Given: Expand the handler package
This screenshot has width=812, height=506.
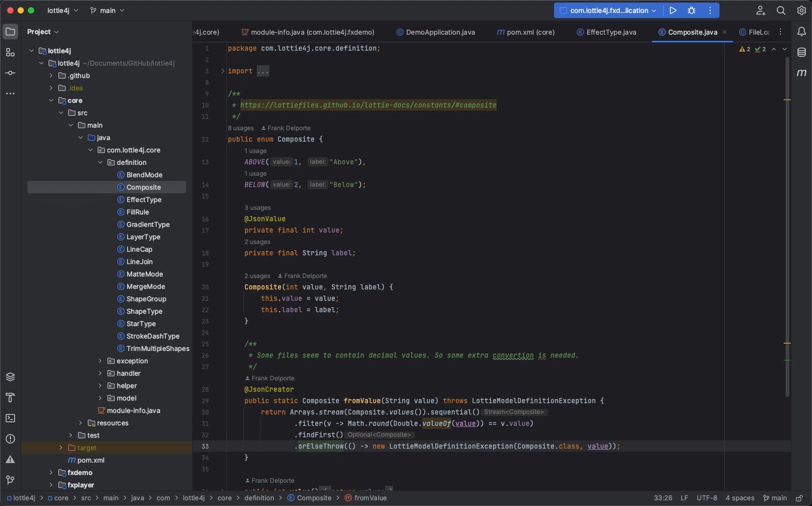Looking at the screenshot, I should 100,373.
